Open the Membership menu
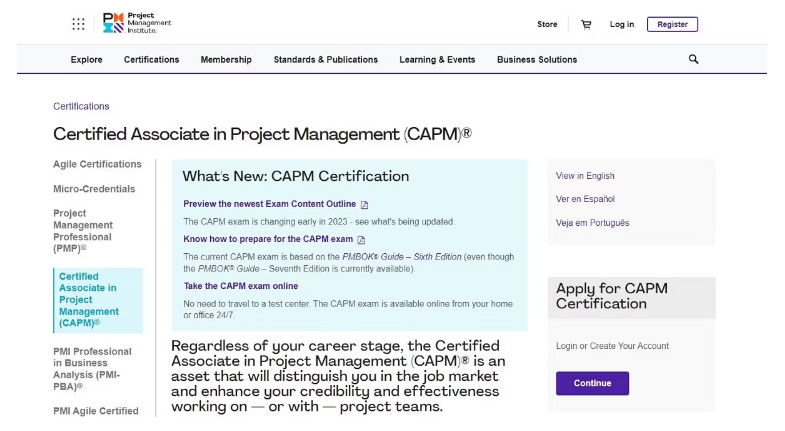This screenshot has width=785, height=431. (226, 60)
